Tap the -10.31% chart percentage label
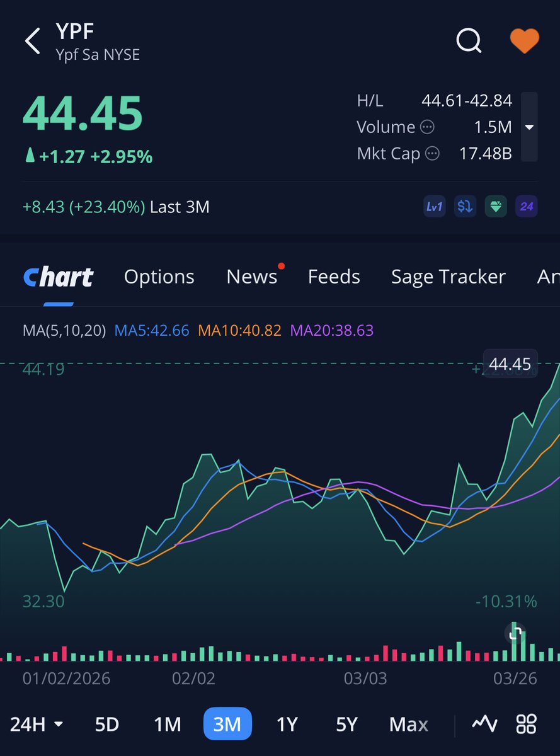560x756 pixels. tap(506, 602)
